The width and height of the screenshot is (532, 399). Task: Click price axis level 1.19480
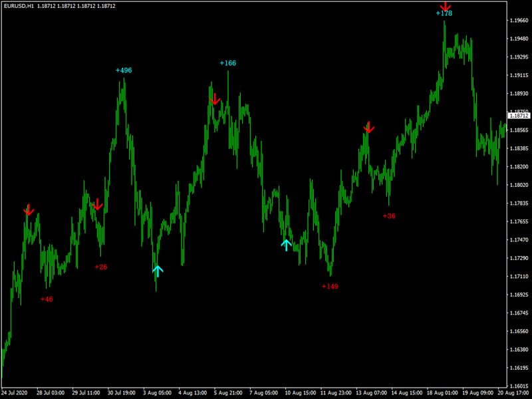click(x=519, y=39)
